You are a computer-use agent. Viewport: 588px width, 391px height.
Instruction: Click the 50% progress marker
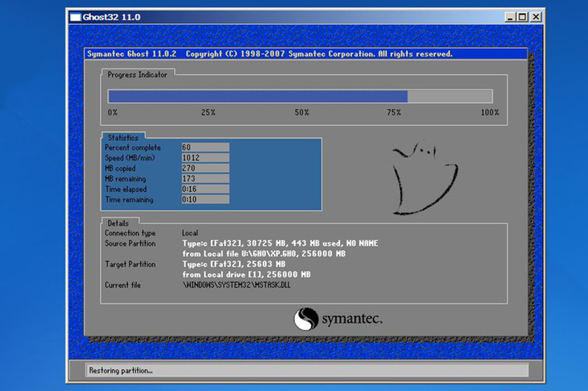(x=301, y=112)
